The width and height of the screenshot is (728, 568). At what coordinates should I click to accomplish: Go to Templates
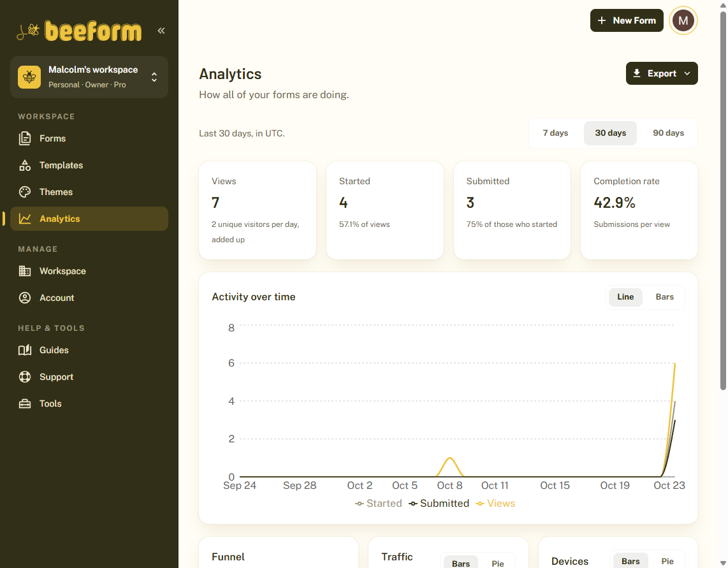point(89,165)
